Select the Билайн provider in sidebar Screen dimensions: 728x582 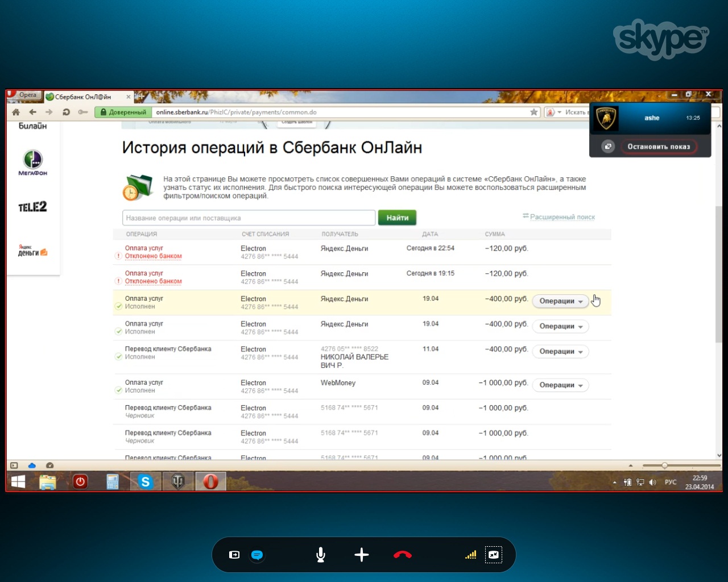tap(33, 126)
